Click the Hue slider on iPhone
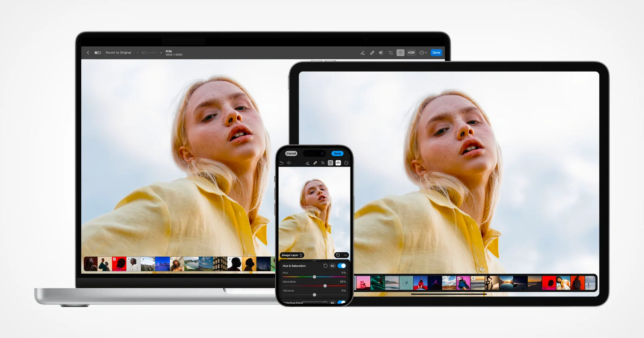 314,277
